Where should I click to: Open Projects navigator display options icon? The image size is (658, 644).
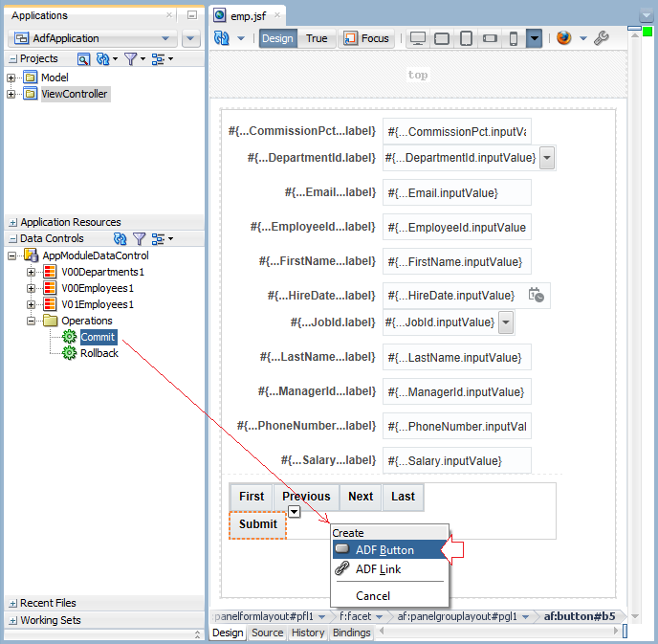(158, 59)
